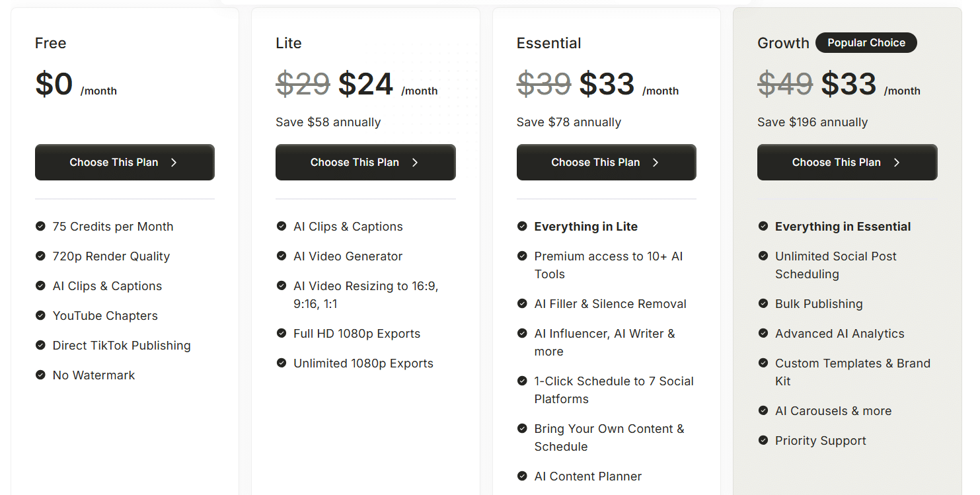Click checkmark icon next to YouTube Chapters

pyautogui.click(x=40, y=315)
